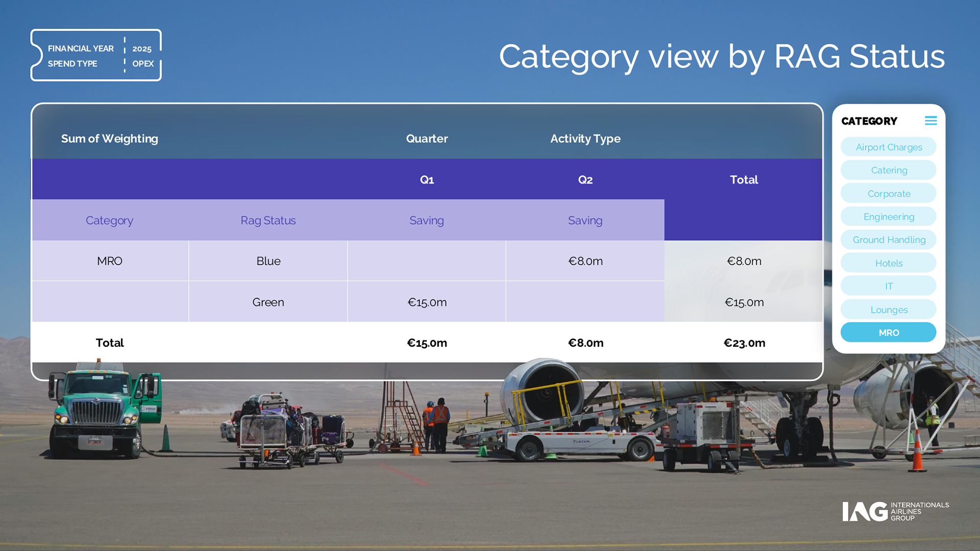
Task: Select the Corporate category filter
Action: [888, 194]
